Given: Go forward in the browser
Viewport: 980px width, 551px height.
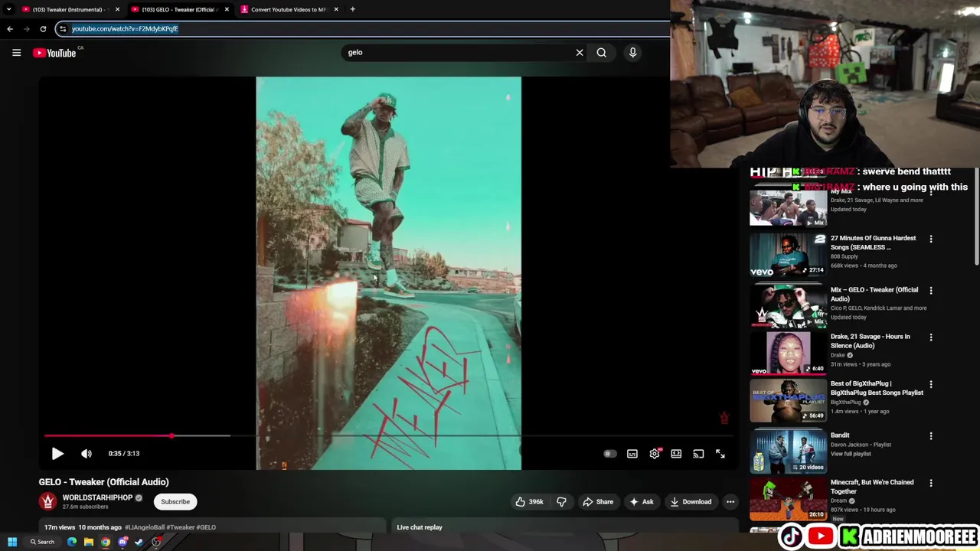Looking at the screenshot, I should tap(27, 29).
